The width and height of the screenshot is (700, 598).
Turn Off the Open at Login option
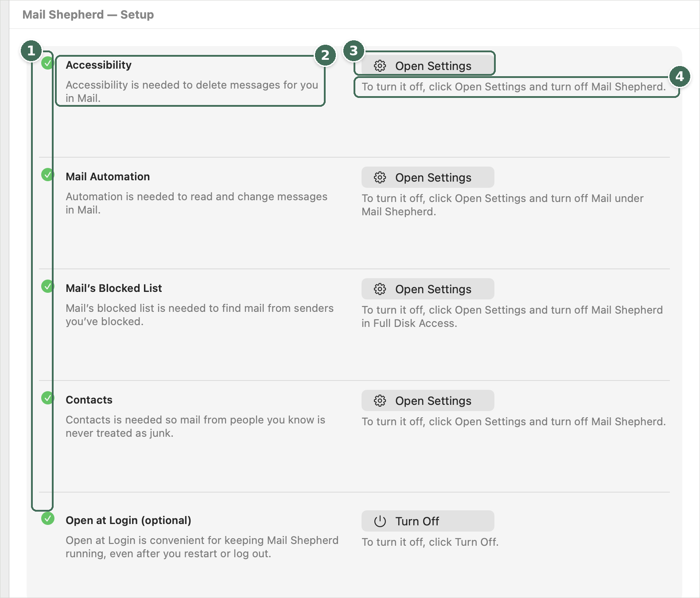428,521
